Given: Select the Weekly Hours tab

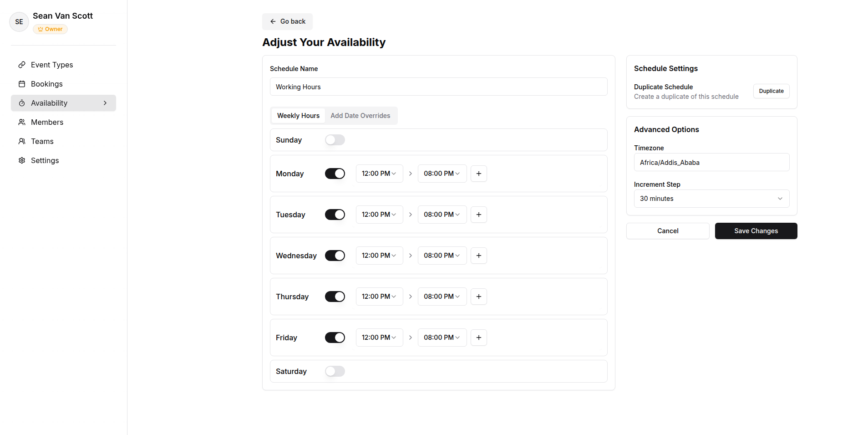Looking at the screenshot, I should tap(298, 116).
